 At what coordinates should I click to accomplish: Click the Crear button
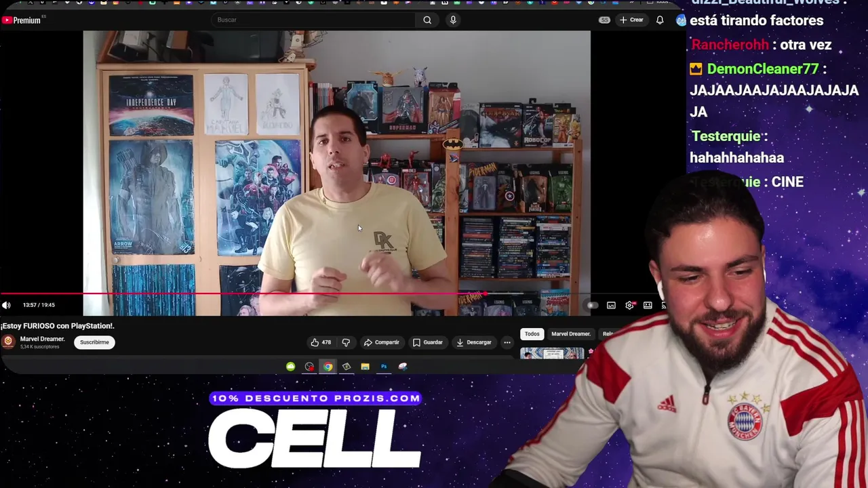click(631, 20)
